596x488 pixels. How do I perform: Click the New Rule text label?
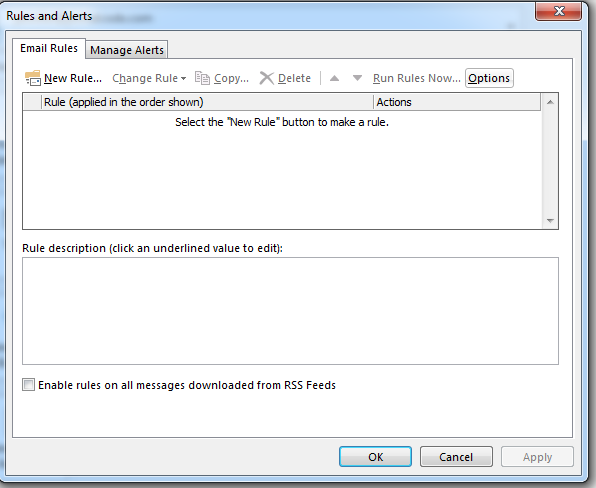(73, 78)
